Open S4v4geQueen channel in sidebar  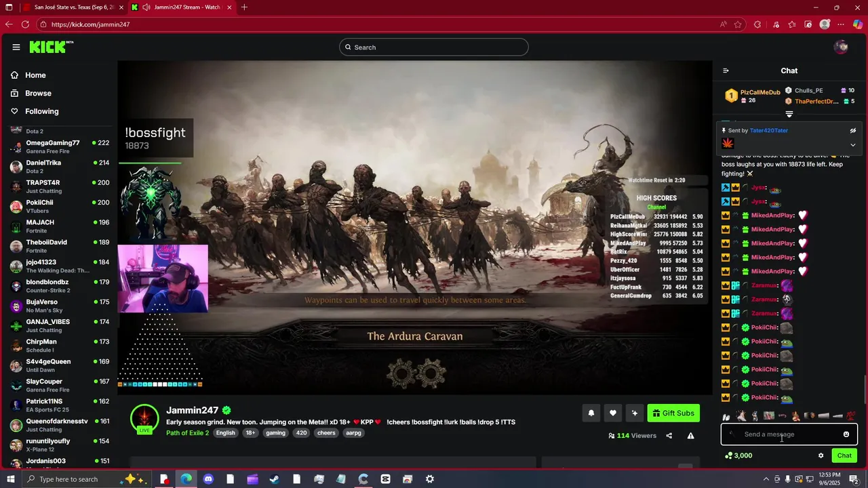(x=60, y=365)
